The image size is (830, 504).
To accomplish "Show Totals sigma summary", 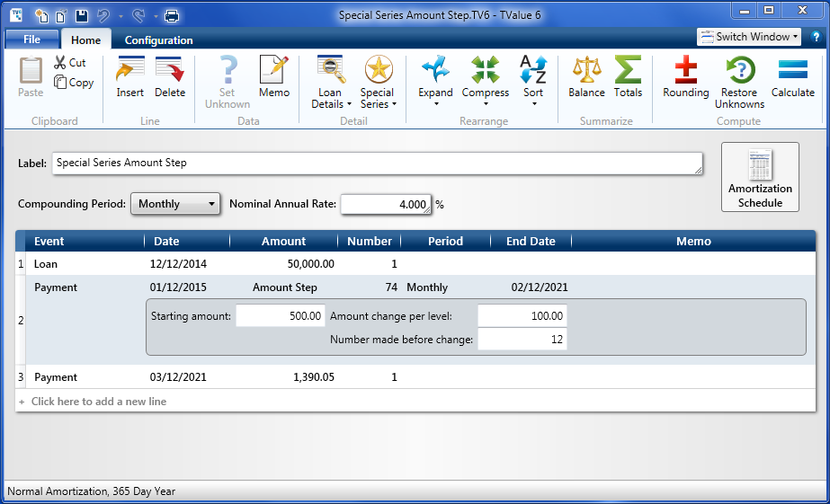I will 628,77.
